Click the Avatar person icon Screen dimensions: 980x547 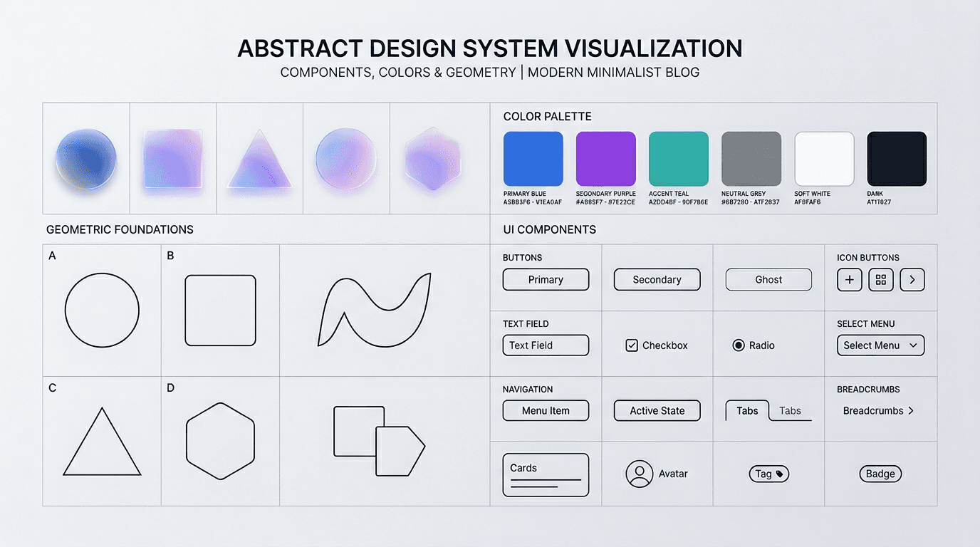639,474
